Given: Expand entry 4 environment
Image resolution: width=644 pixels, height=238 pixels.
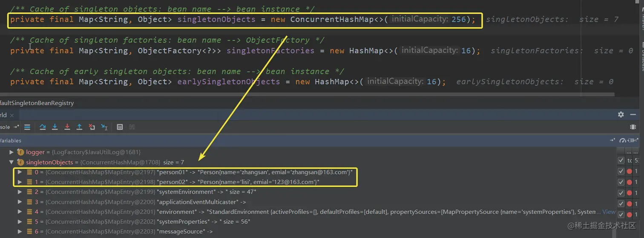Looking at the screenshot, I should [x=20, y=212].
